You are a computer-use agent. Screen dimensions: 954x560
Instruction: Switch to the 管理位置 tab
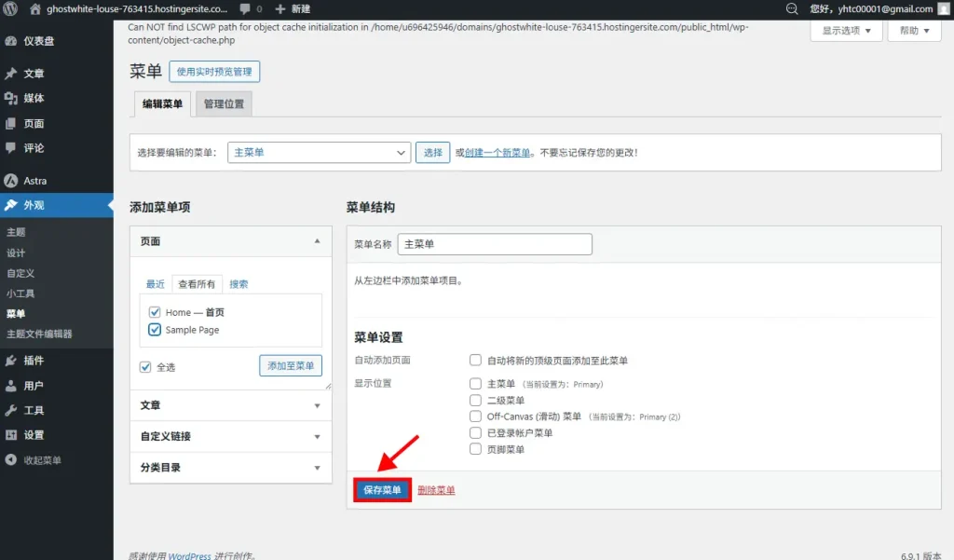pos(224,104)
